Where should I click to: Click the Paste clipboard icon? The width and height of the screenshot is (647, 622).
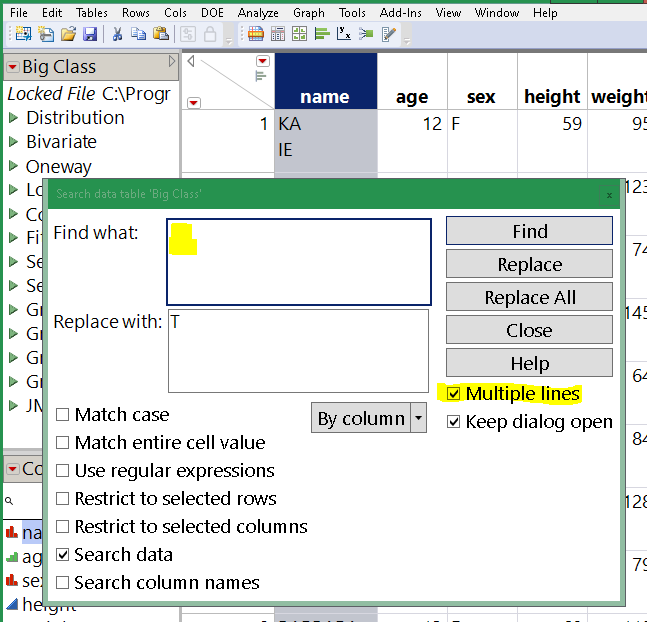pyautogui.click(x=160, y=35)
